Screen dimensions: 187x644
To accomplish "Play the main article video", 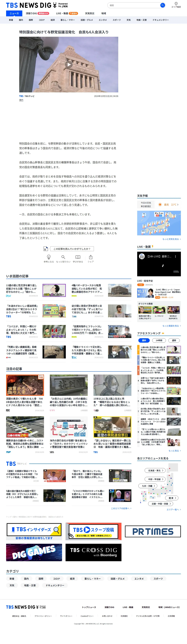I will point(68,65).
